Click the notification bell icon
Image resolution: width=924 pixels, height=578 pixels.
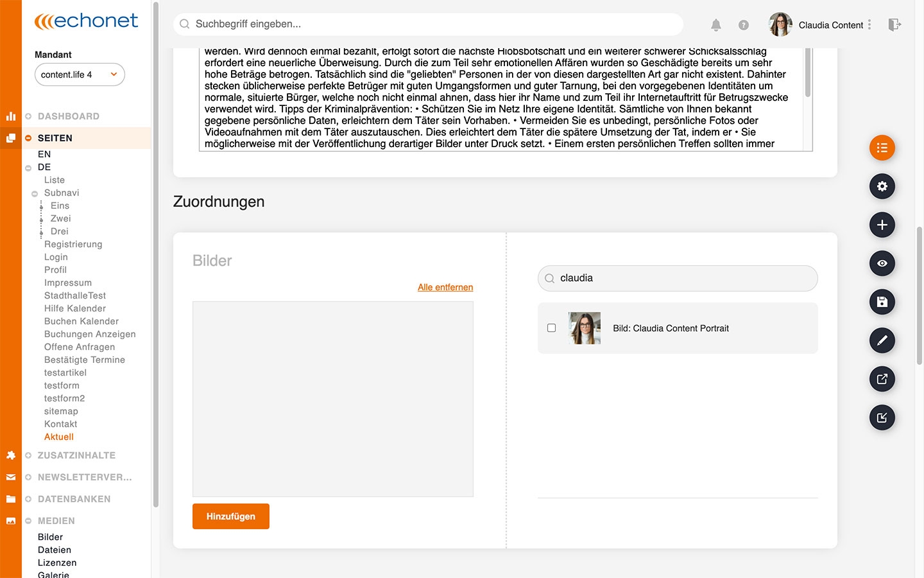[x=716, y=25]
